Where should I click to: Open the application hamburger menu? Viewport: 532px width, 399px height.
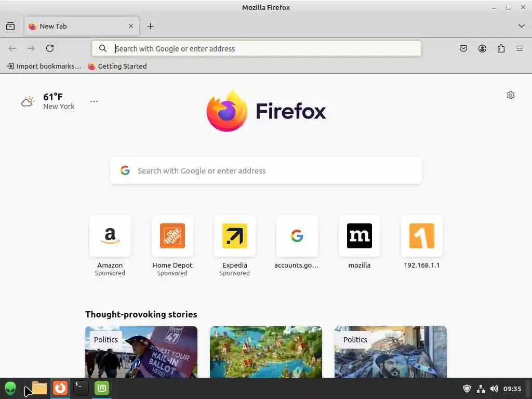click(520, 48)
